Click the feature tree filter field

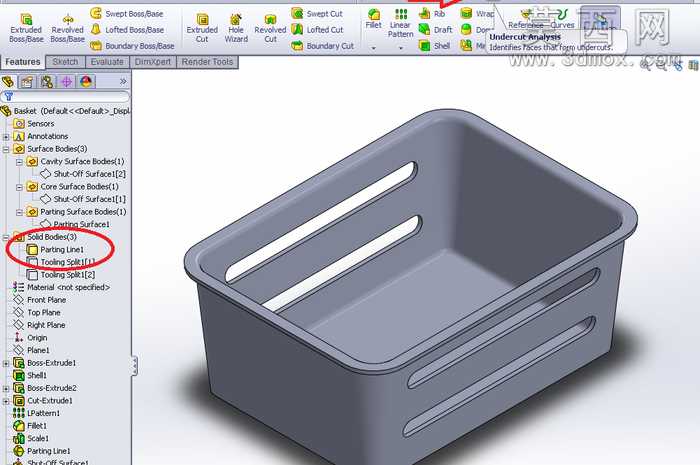point(66,96)
